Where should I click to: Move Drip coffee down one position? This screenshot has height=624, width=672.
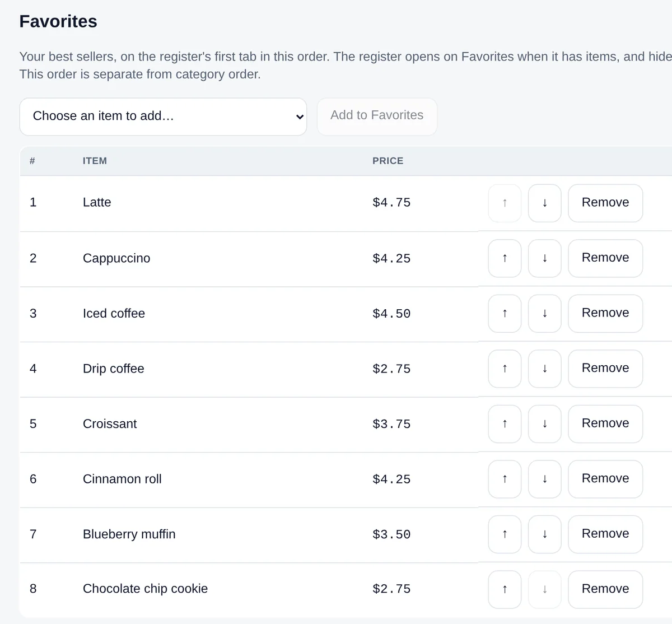click(545, 369)
